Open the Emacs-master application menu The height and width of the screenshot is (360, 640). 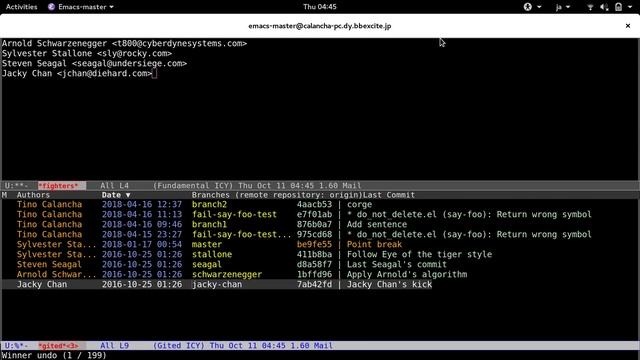tap(80, 7)
